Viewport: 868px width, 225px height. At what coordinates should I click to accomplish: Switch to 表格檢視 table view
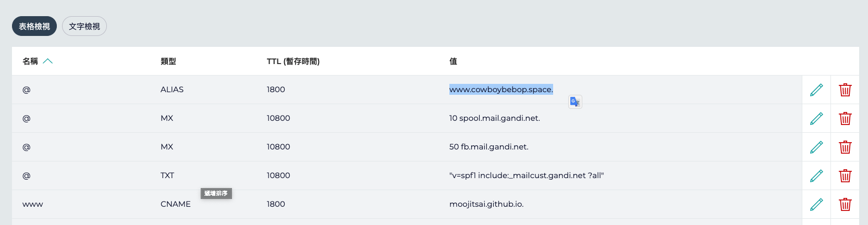point(34,26)
